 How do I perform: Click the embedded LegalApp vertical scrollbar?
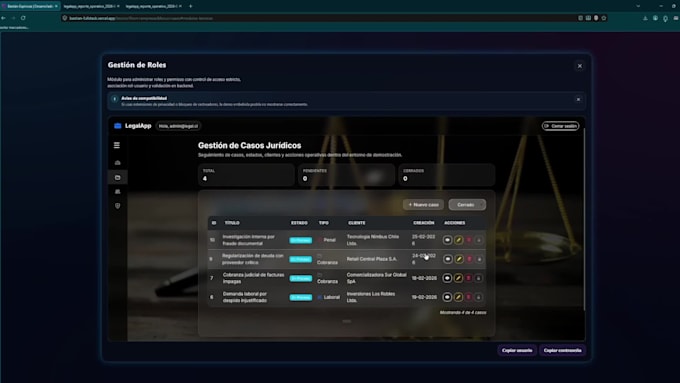point(584,219)
